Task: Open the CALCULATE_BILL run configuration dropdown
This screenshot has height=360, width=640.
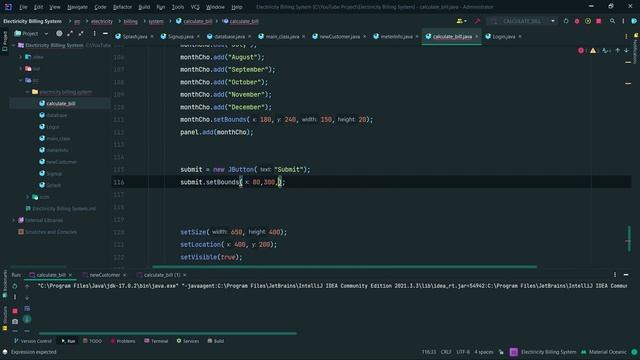Action: coord(522,21)
